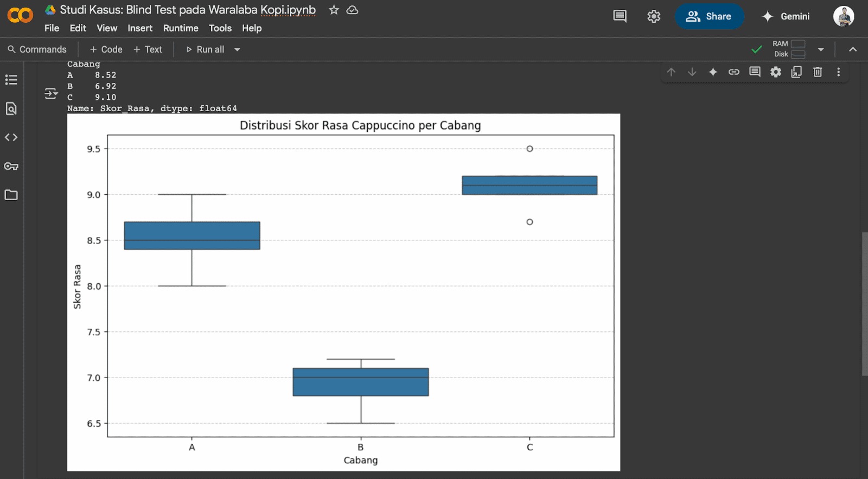Click the vertical scrollbar on right
Image resolution: width=868 pixels, height=479 pixels.
[864, 304]
